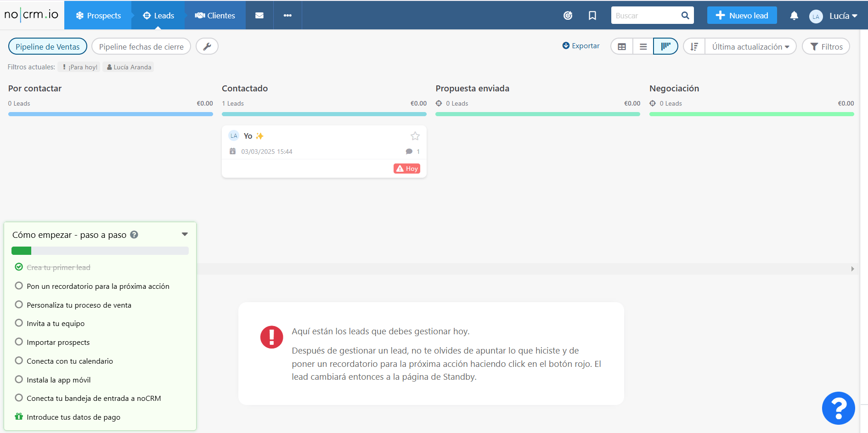Viewport: 868px width, 433px height.
Task: Click the bookmark icon in the top bar
Action: (592, 15)
